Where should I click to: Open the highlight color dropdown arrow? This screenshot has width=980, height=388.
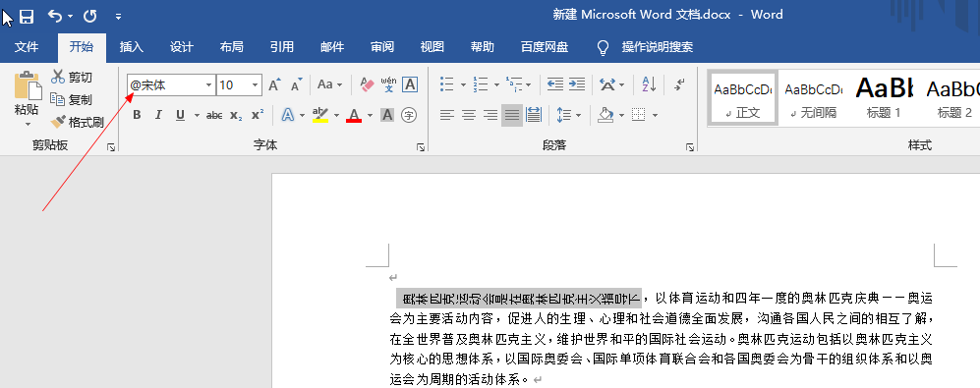coord(336,116)
